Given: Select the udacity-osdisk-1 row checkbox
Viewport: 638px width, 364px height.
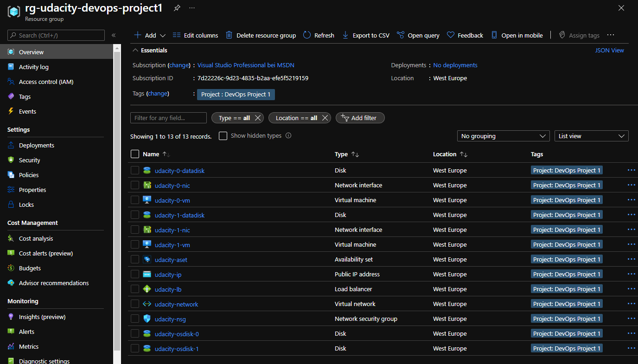Looking at the screenshot, I should click(135, 349).
